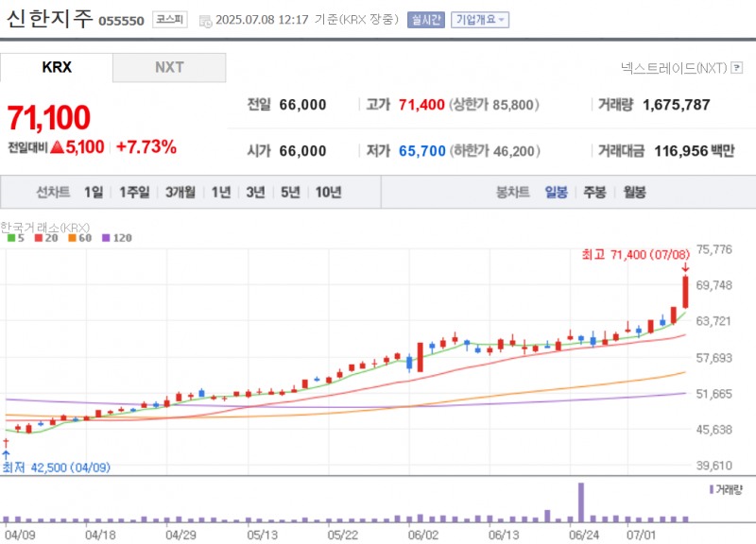This screenshot has width=756, height=544.
Task: Expand the 기업개요 dropdown
Action: (x=479, y=20)
